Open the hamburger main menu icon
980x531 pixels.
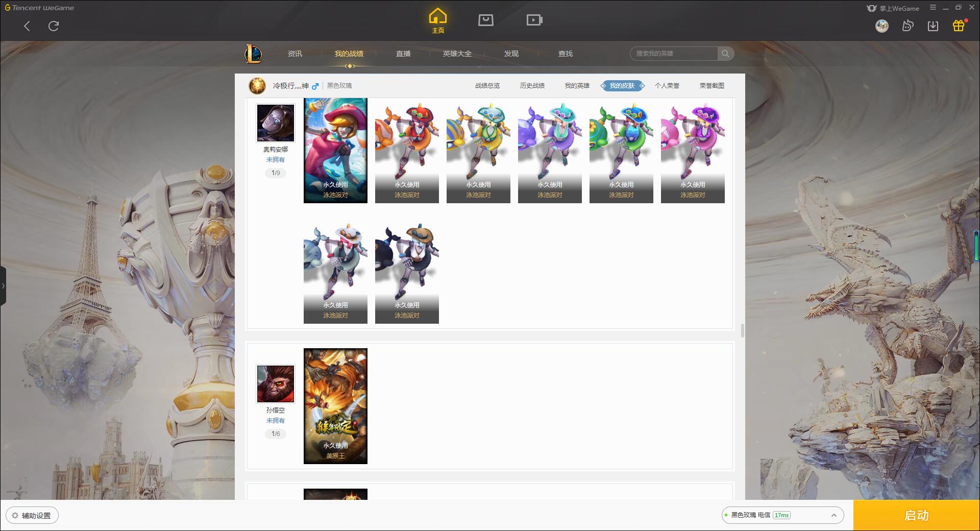(933, 8)
